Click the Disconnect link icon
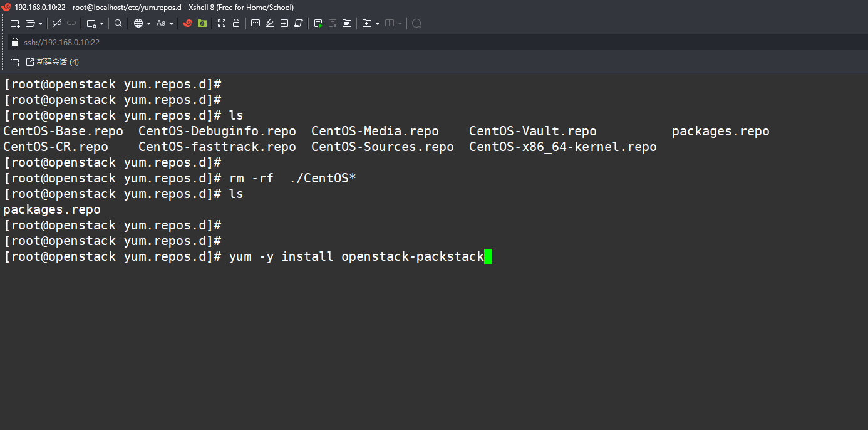The width and height of the screenshot is (868, 430). click(x=56, y=23)
